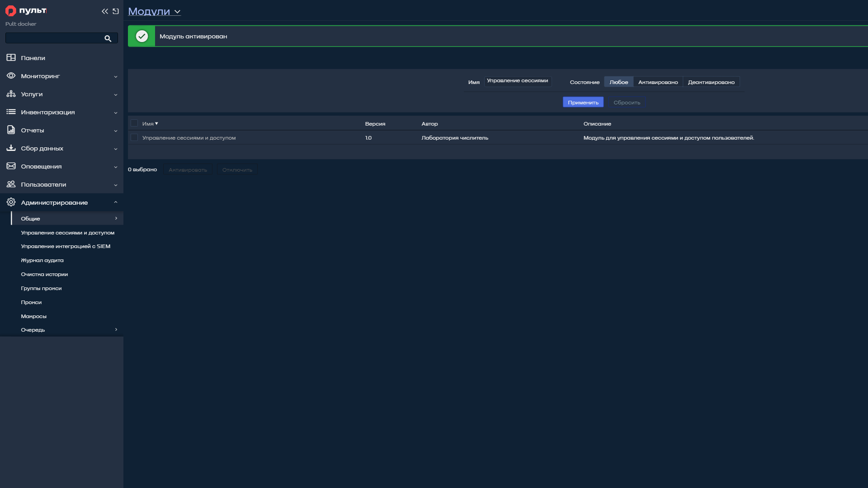Open Журнал аудита menu item
This screenshot has height=488, width=868.
coord(42,260)
